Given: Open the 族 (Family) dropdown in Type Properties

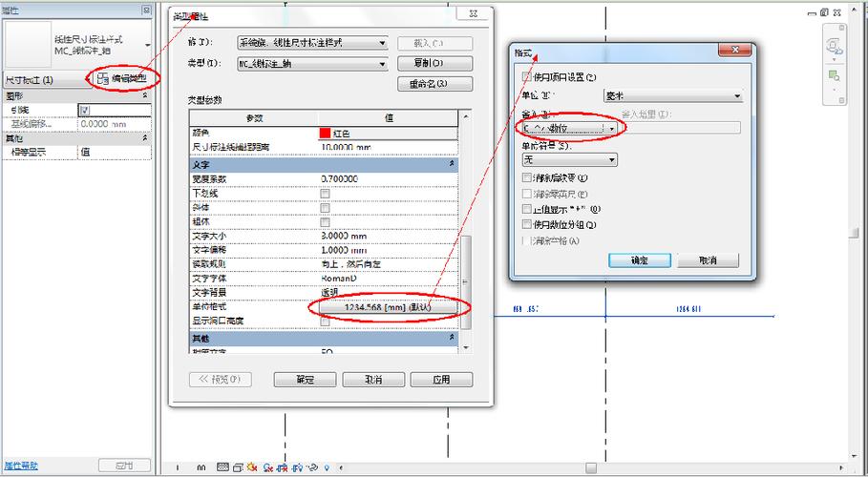Looking at the screenshot, I should point(313,43).
